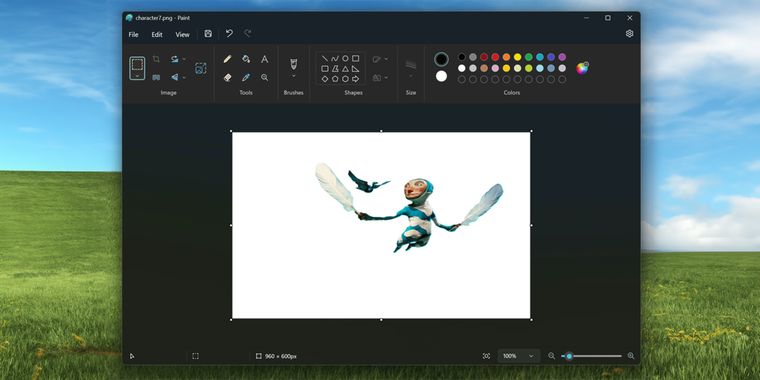Choose the Right triangle shape
Screen dimensions: 760x380
point(355,69)
